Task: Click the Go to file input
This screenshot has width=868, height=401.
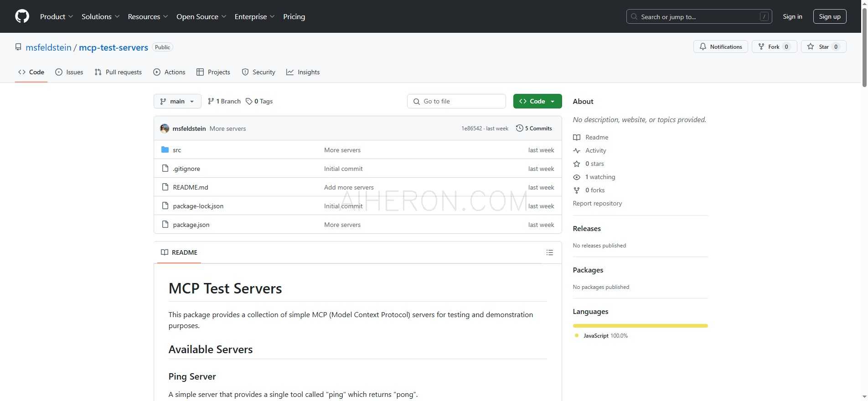Action: click(456, 101)
